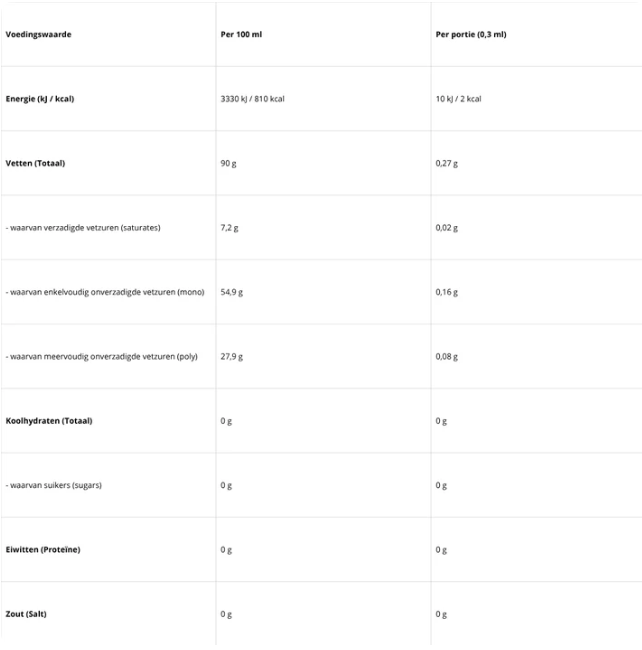
Task: Click the 7,2 g saturates value
Action: click(x=229, y=228)
